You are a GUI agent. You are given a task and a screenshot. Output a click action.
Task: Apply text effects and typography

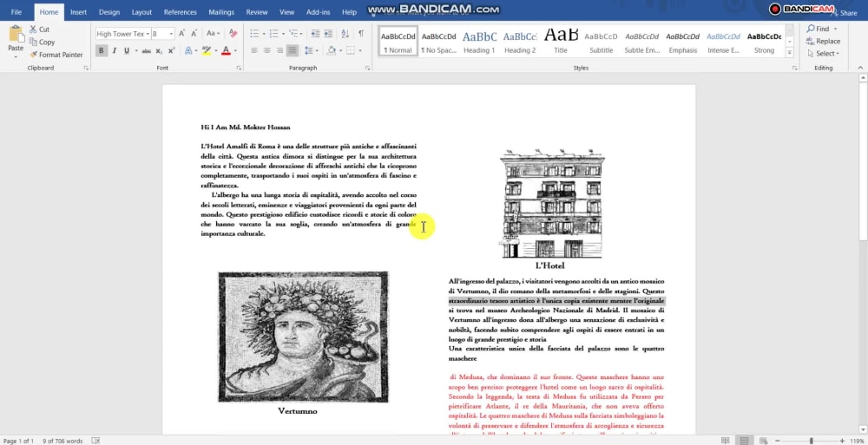[x=188, y=51]
